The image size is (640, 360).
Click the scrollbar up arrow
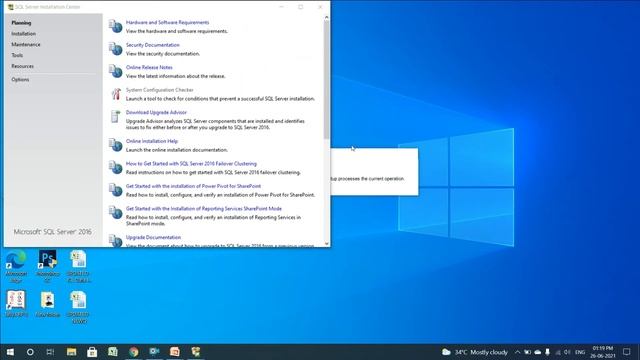click(327, 17)
